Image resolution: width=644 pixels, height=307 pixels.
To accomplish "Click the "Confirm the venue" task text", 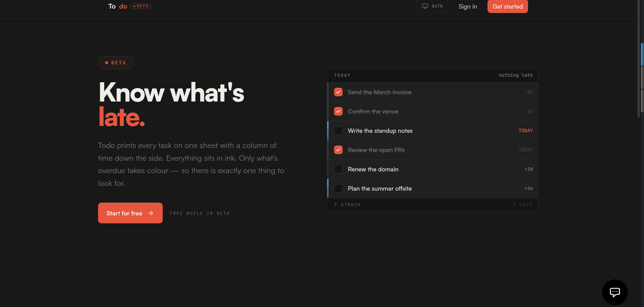I will coord(373,112).
